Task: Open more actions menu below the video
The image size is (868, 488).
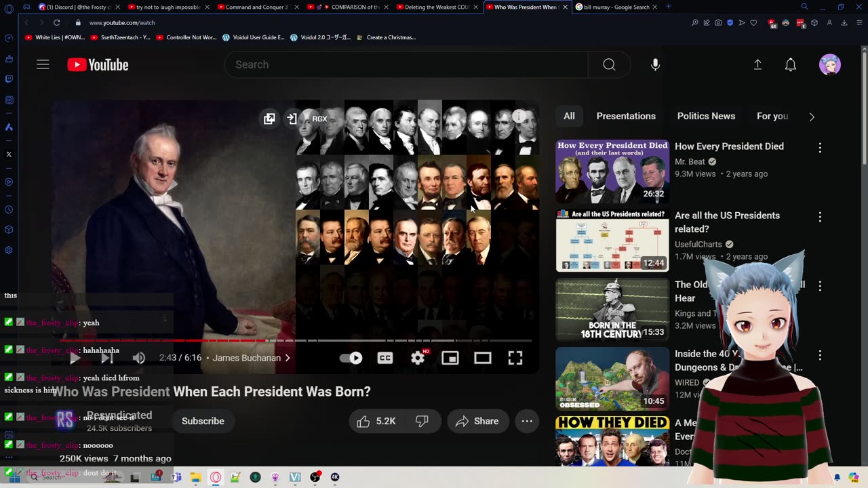Action: tap(527, 421)
